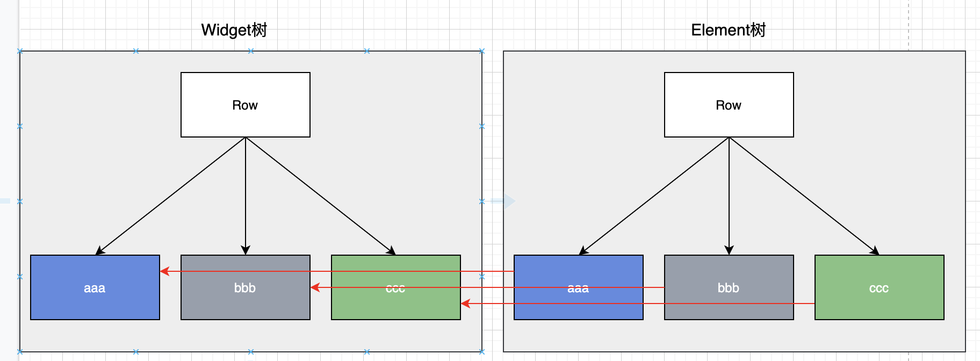This screenshot has height=361, width=980.
Task: Click the connection point at Widget container's top-left corner
Action: tap(20, 51)
